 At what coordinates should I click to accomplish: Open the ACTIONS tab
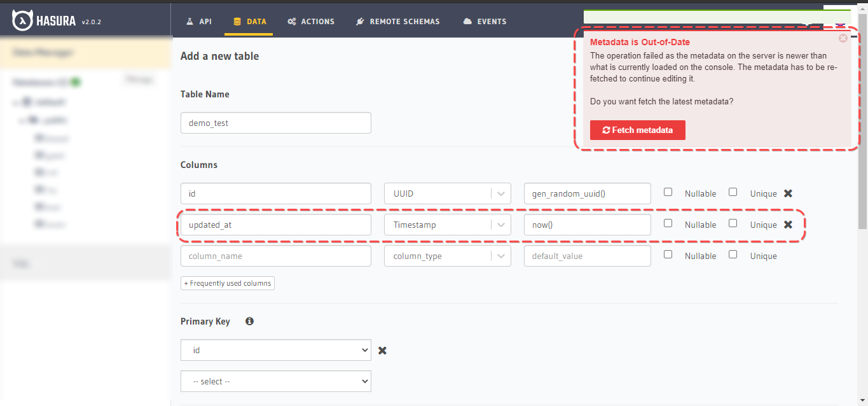point(311,22)
